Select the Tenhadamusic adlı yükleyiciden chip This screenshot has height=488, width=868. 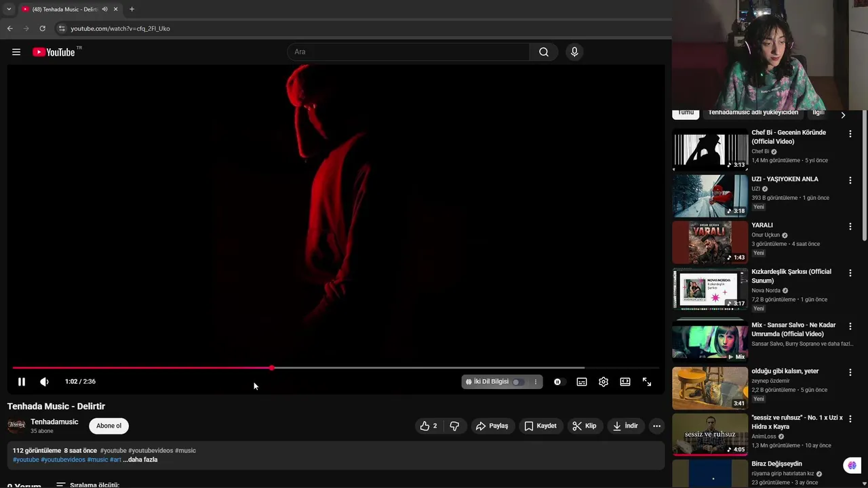(753, 113)
